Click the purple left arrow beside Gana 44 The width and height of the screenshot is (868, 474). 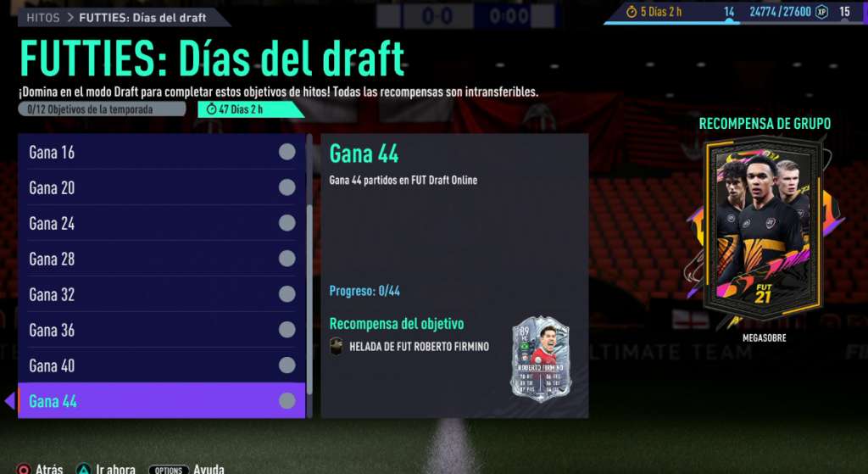pos(9,400)
